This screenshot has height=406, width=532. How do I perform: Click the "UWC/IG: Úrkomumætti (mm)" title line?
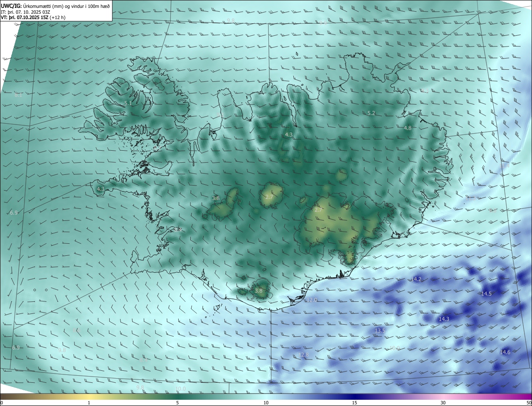[55, 6]
